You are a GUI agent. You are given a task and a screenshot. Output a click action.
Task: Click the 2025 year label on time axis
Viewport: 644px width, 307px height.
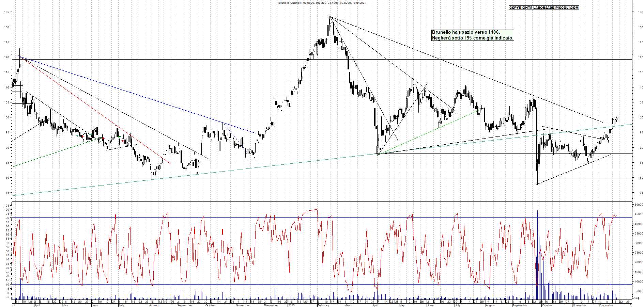click(x=291, y=305)
